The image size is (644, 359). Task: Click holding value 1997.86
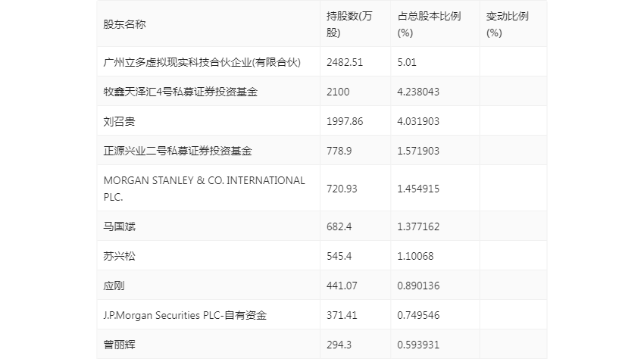point(345,121)
